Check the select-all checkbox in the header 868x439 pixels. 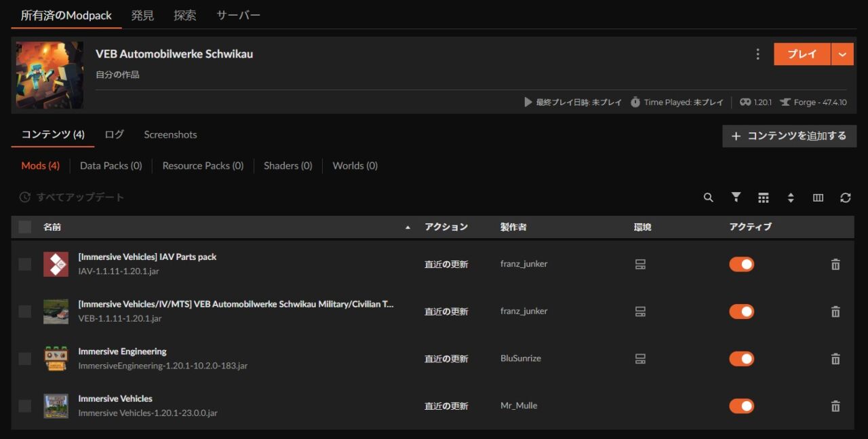(24, 227)
